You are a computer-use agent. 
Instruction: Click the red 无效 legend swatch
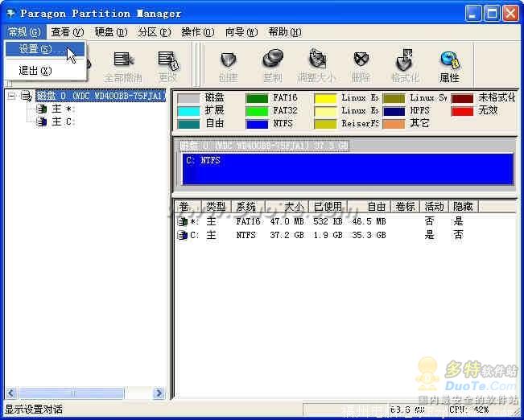point(462,111)
